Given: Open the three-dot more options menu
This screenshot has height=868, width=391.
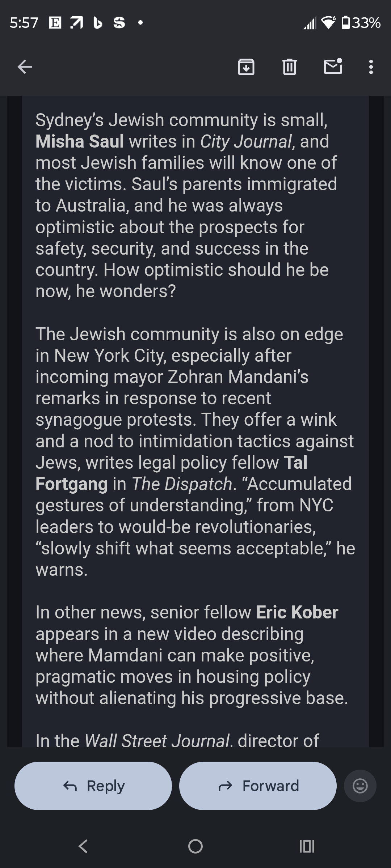Looking at the screenshot, I should click(371, 67).
